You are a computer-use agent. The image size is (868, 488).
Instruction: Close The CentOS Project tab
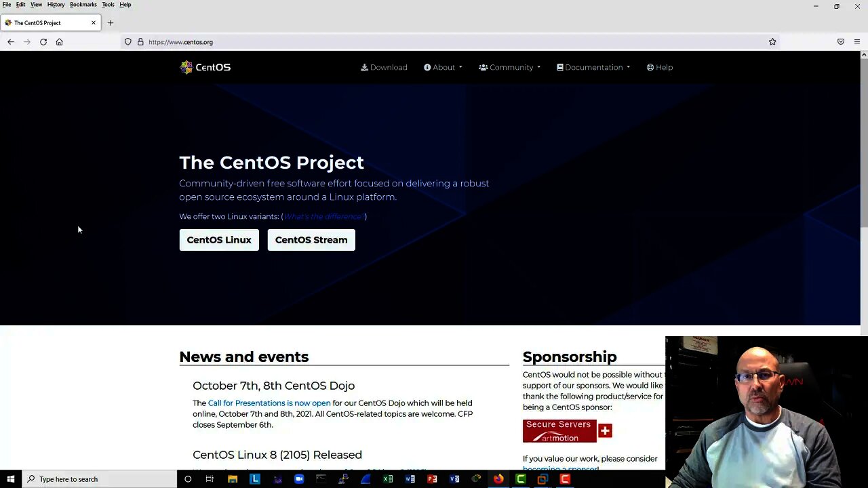94,23
